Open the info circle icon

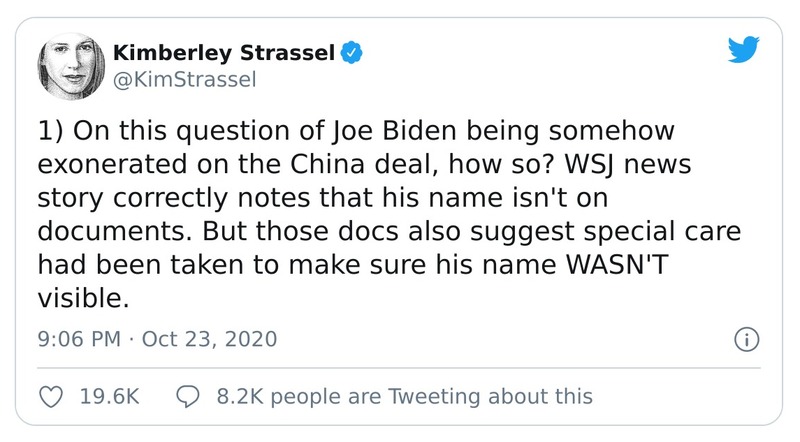tap(743, 338)
